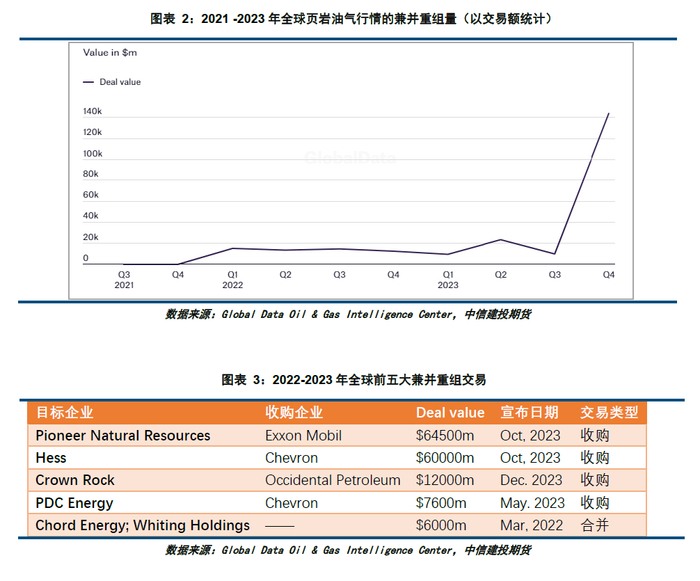The image size is (700, 581).
Task: Click the chart title '图表 2'
Action: pos(350,19)
